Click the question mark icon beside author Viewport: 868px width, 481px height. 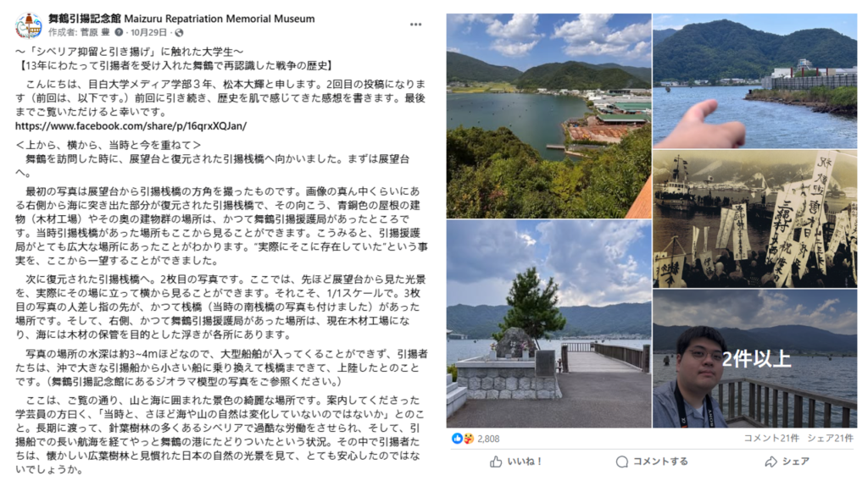tap(119, 33)
